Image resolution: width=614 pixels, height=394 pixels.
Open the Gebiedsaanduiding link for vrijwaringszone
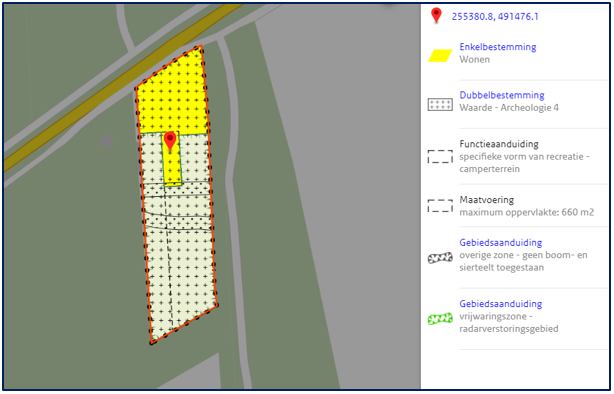500,304
